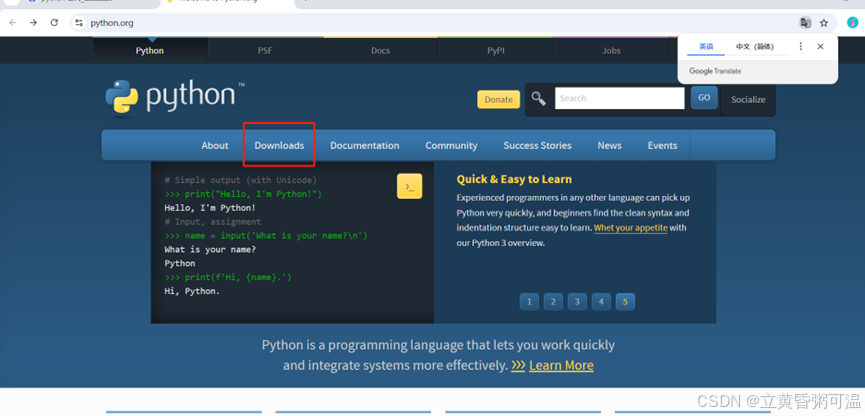Bookmark this page with the star icon

[824, 23]
